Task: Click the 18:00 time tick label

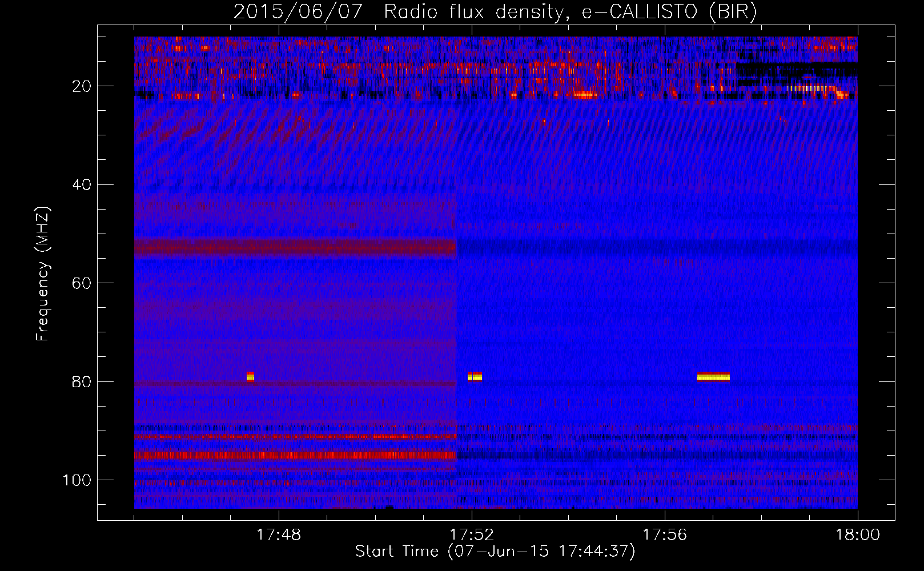Action: pos(858,535)
